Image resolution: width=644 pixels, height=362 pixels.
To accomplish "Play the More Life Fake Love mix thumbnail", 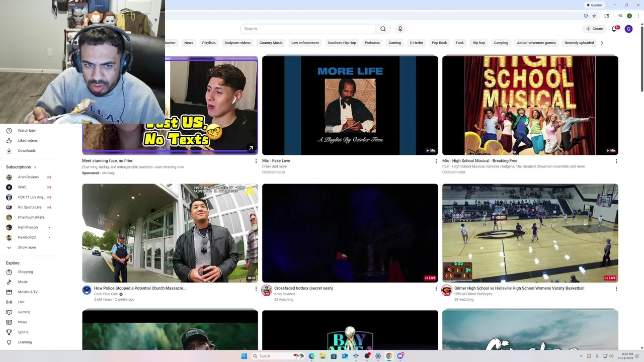I will 350,106.
